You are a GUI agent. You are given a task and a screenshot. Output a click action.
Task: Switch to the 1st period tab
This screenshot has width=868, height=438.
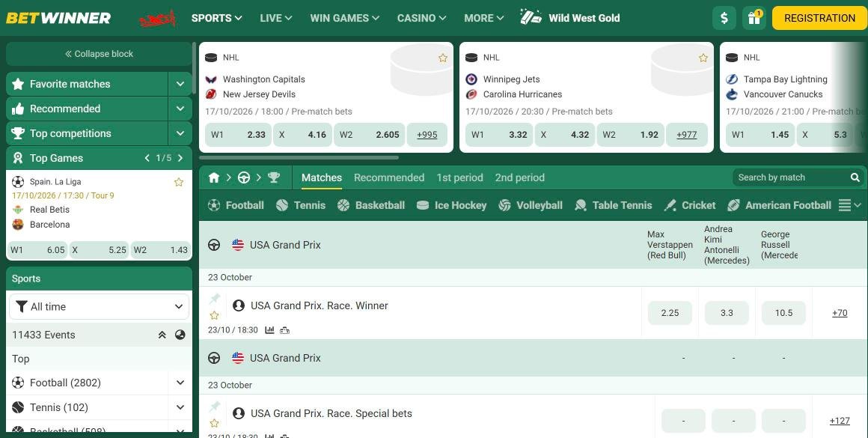pos(459,177)
